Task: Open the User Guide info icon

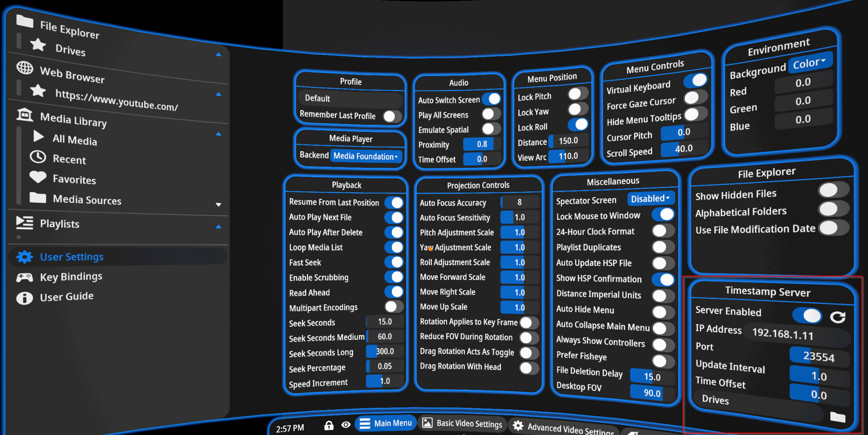Action: coord(25,297)
